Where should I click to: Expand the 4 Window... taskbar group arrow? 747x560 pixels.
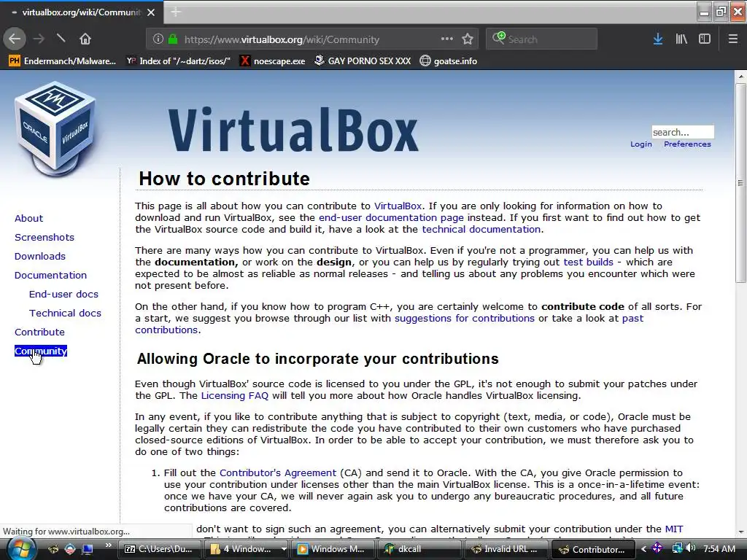[284, 549]
